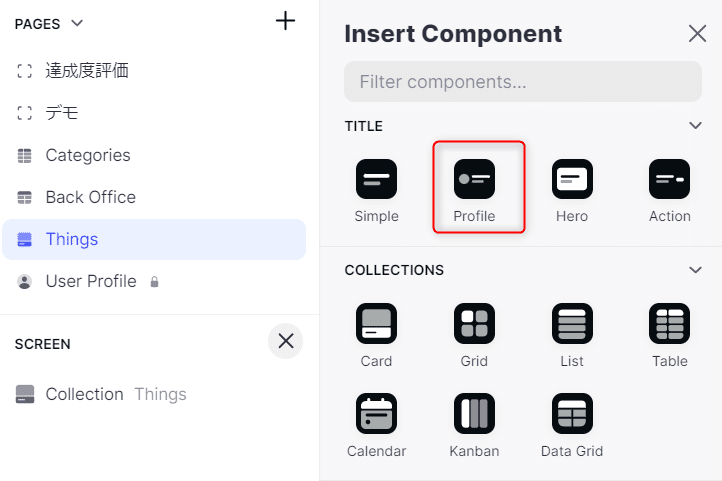
Task: Add a Calendar collection component
Action: (376, 414)
